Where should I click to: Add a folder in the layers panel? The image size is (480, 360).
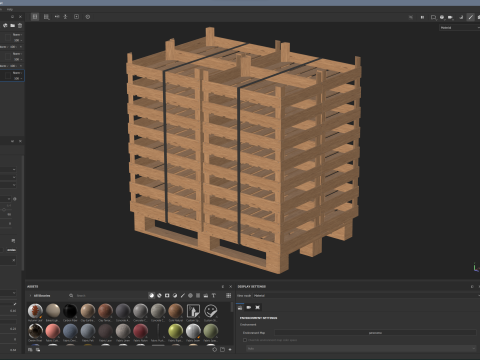click(13, 25)
